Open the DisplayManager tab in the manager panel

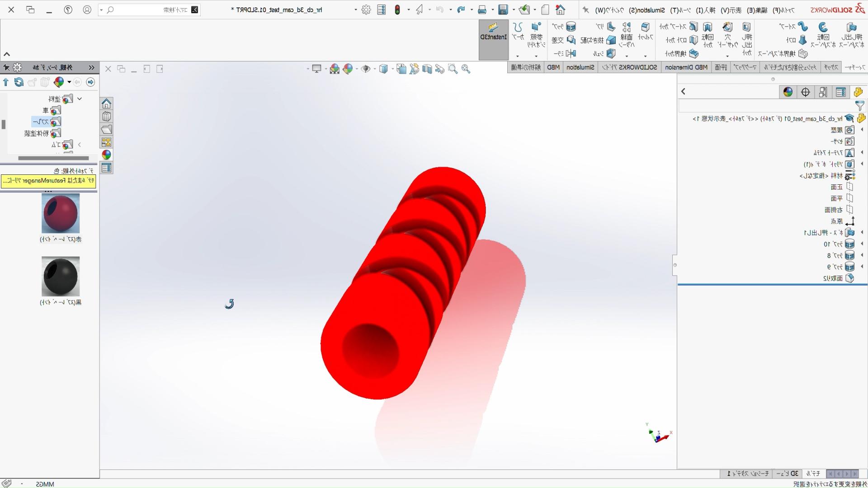[788, 92]
